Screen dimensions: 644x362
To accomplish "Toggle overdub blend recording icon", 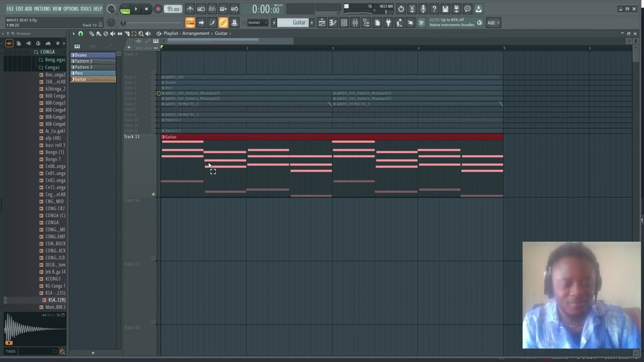I will pyautogui.click(x=223, y=9).
